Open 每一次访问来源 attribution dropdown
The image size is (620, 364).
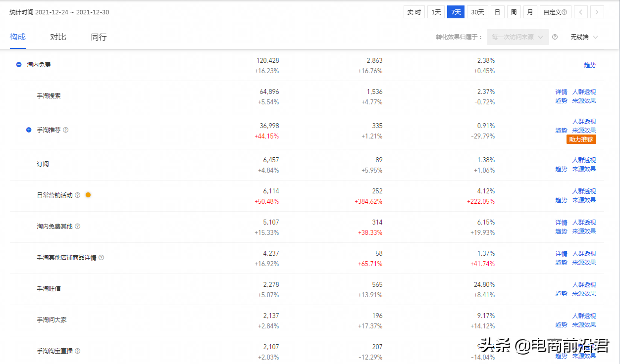517,37
